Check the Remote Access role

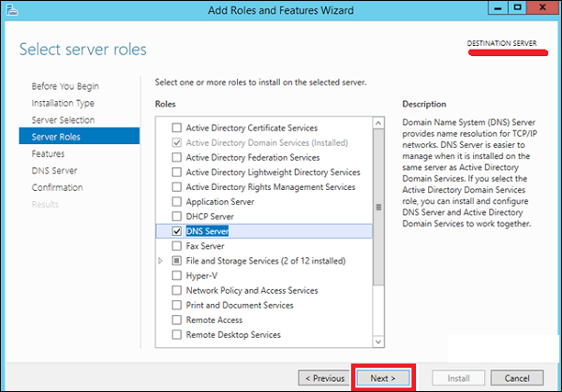click(x=177, y=320)
